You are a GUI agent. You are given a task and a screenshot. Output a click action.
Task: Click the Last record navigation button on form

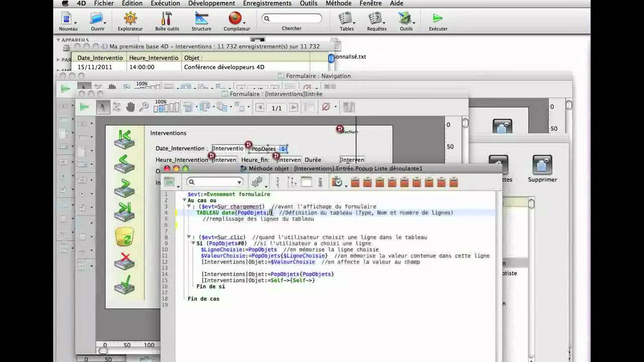pyautogui.click(x=124, y=212)
